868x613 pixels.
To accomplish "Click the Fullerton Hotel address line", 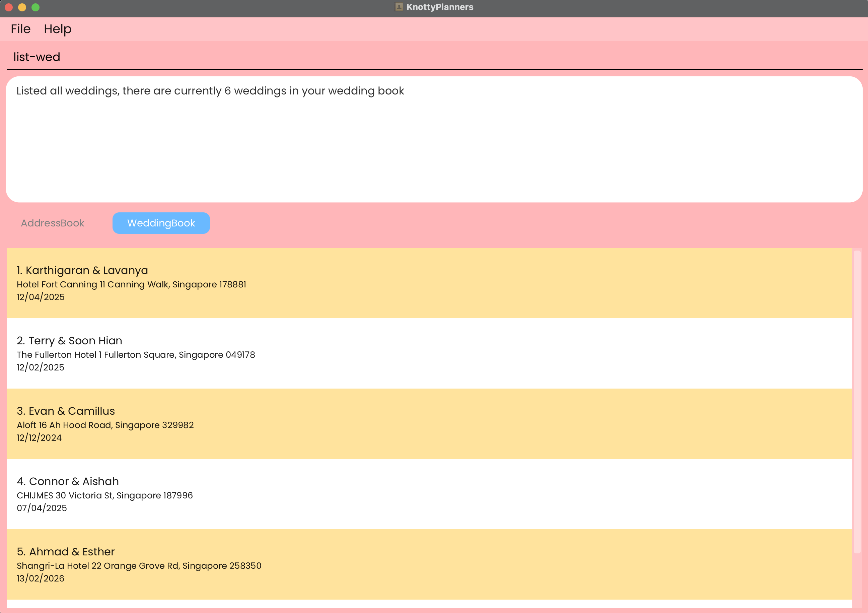I will point(136,355).
